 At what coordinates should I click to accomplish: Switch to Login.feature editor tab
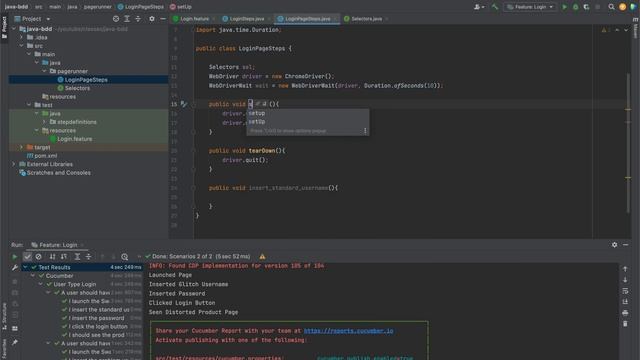pyautogui.click(x=193, y=19)
